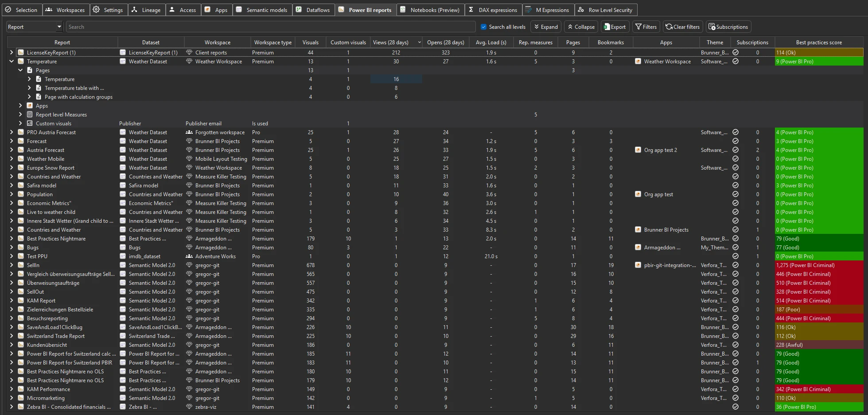Click the app icon beside Org app test 2
The image size is (868, 415).
(x=638, y=150)
